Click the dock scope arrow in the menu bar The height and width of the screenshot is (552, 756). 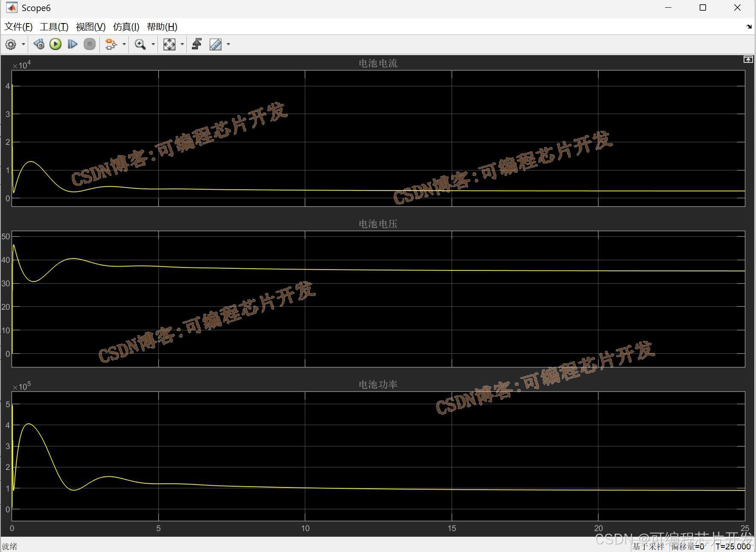[x=749, y=26]
